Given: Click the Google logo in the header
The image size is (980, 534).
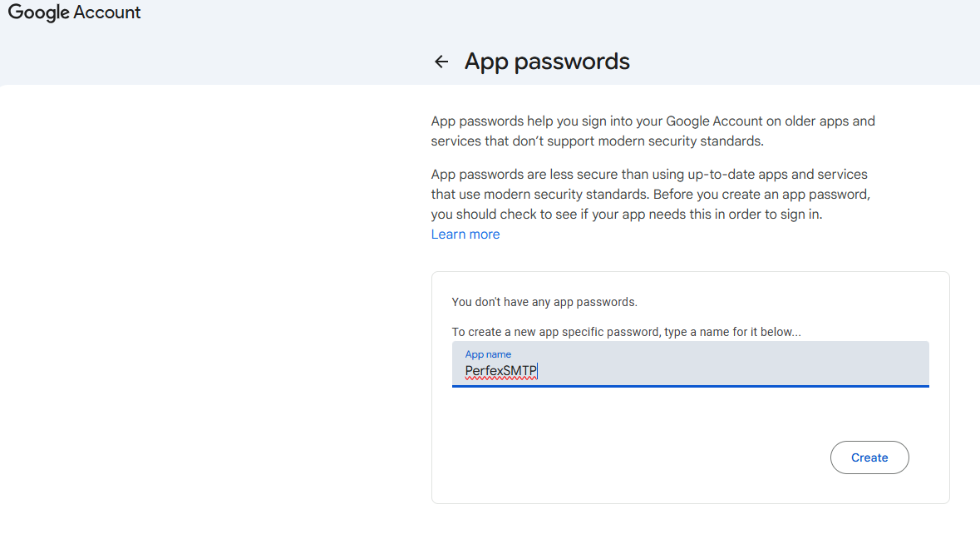Looking at the screenshot, I should [37, 12].
